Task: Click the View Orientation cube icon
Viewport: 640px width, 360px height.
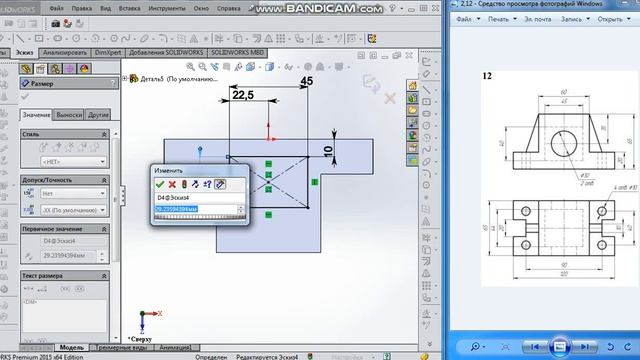Action: 251,67
